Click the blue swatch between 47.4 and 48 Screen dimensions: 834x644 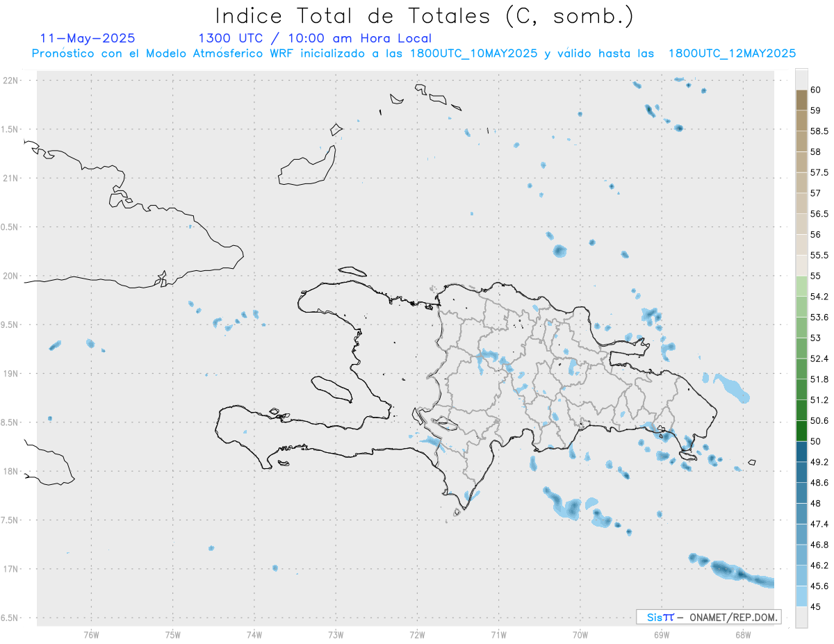(801, 513)
